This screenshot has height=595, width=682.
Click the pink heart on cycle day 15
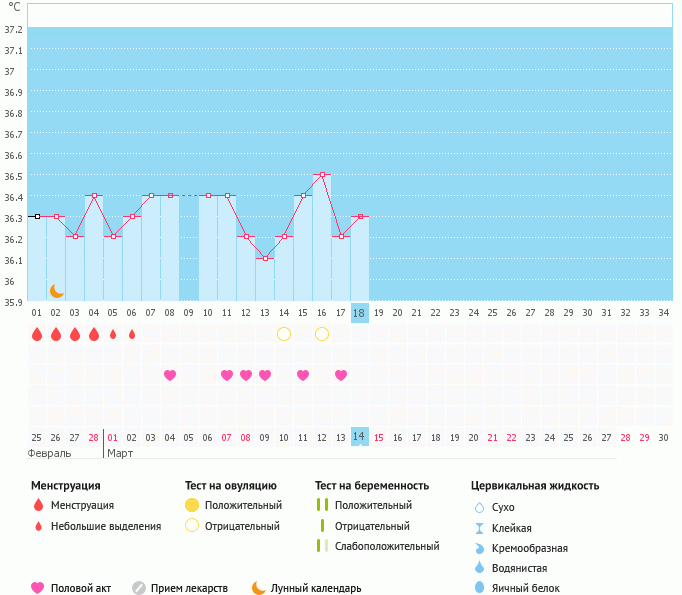click(303, 375)
